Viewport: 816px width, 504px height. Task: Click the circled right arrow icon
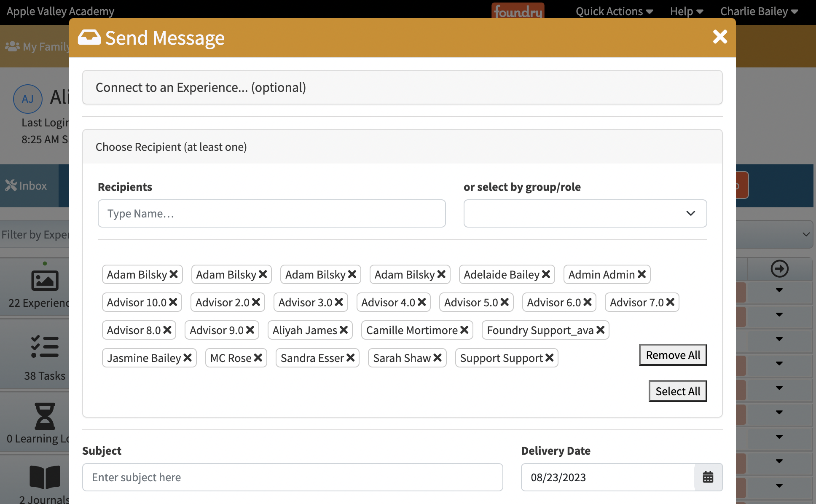coord(779,268)
